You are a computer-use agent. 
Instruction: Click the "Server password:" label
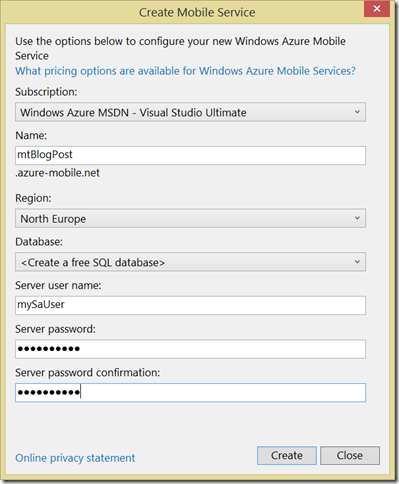55,329
